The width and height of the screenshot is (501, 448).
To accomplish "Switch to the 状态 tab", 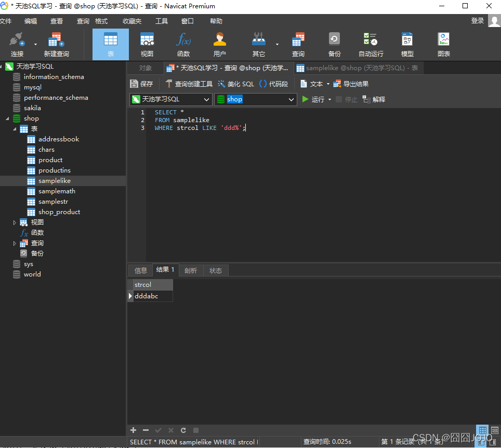I will pyautogui.click(x=216, y=271).
